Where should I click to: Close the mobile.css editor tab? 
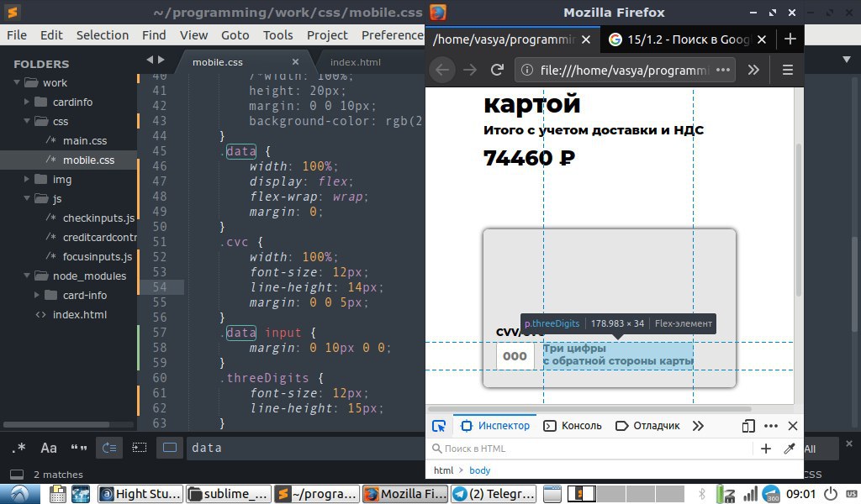(295, 62)
